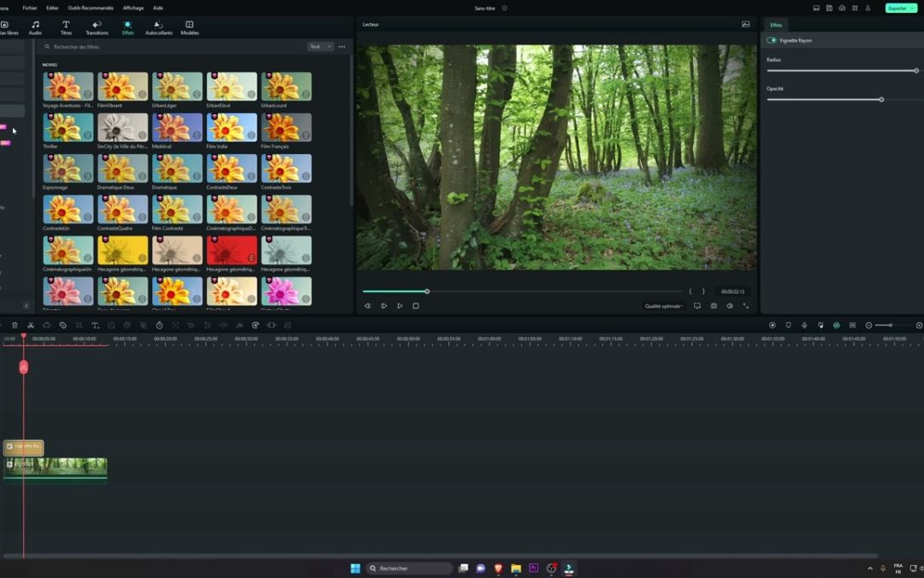Select the Effets tab in properties panel
924x578 pixels.
pos(776,25)
